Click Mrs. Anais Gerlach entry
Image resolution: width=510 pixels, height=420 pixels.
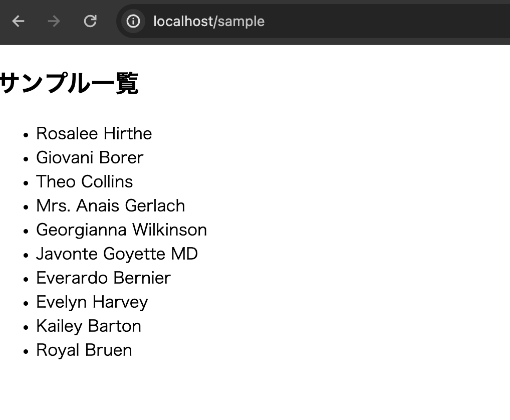tap(110, 205)
